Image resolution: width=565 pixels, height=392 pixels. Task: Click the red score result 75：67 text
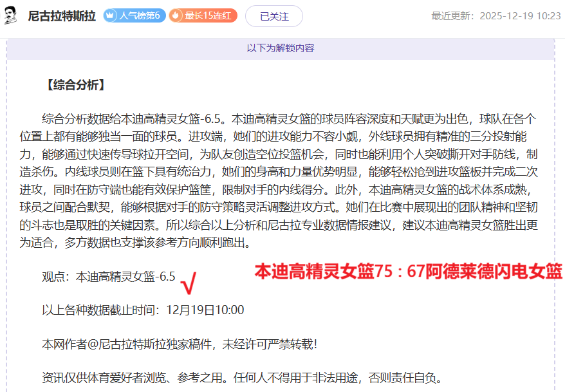408,272
